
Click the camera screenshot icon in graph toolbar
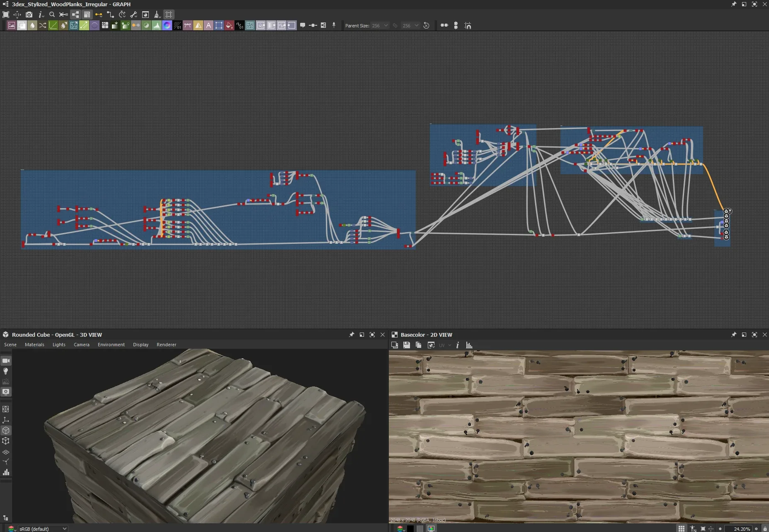(x=29, y=15)
